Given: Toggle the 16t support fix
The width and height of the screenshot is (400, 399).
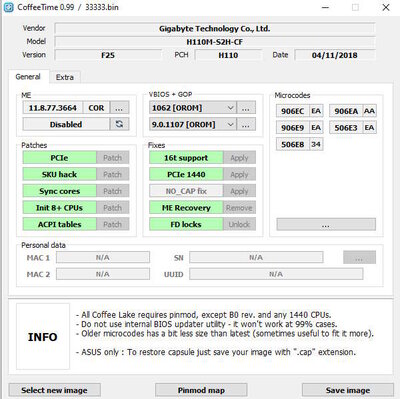Looking at the screenshot, I should click(x=186, y=158).
